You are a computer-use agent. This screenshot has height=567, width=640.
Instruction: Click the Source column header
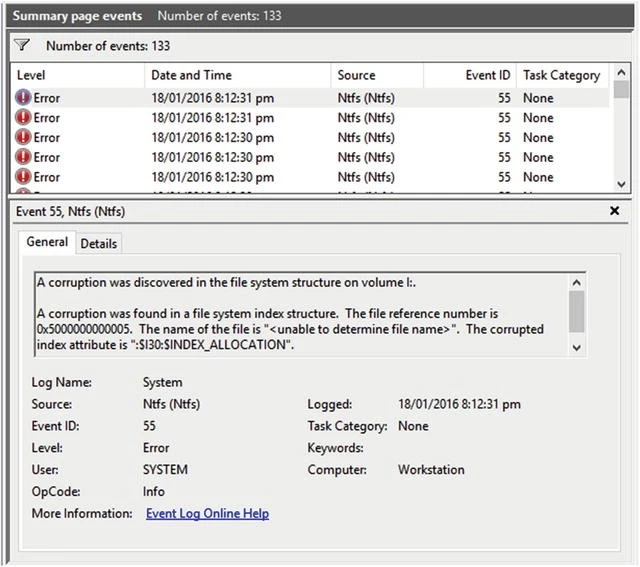tap(357, 75)
